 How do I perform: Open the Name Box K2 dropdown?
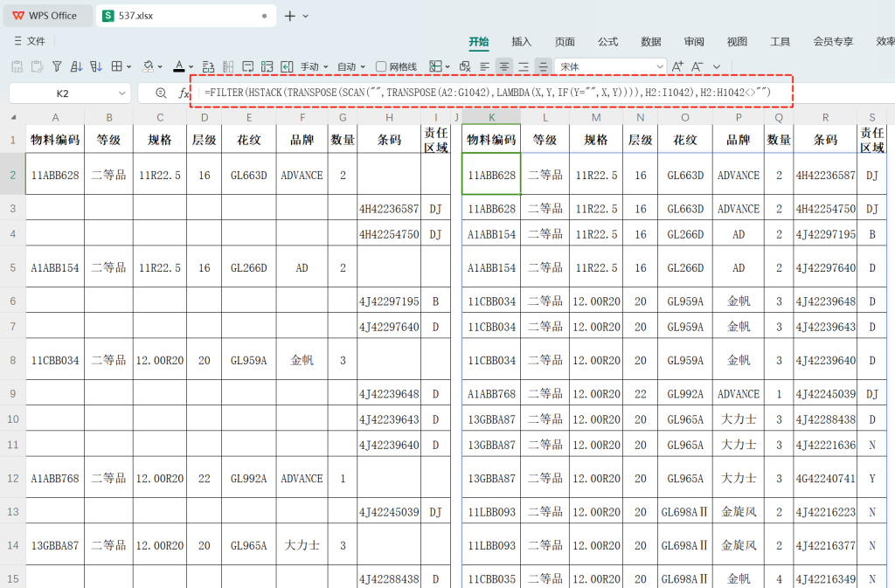click(121, 93)
